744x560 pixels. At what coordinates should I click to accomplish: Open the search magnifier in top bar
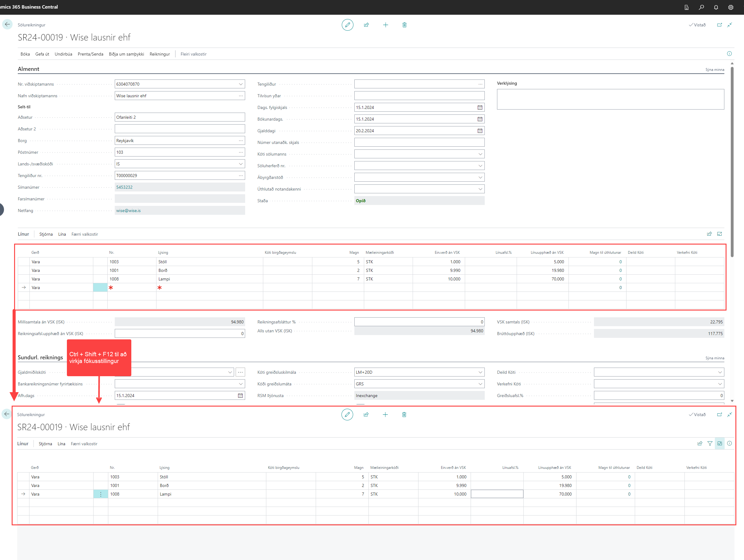point(701,7)
